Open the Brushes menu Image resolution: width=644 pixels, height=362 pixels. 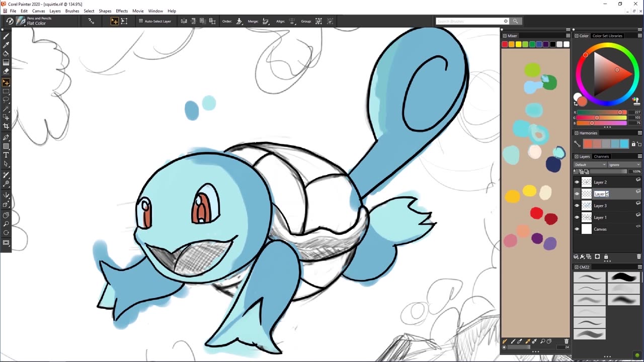72,11
